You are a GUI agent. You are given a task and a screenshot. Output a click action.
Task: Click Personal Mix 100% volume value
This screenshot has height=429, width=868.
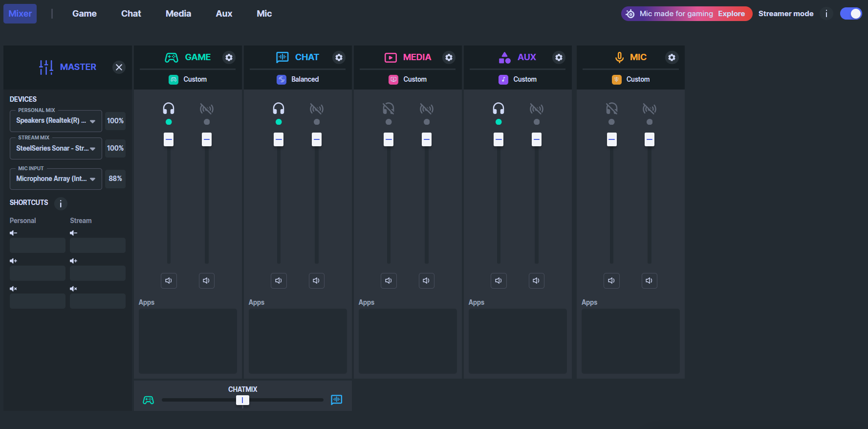[115, 121]
